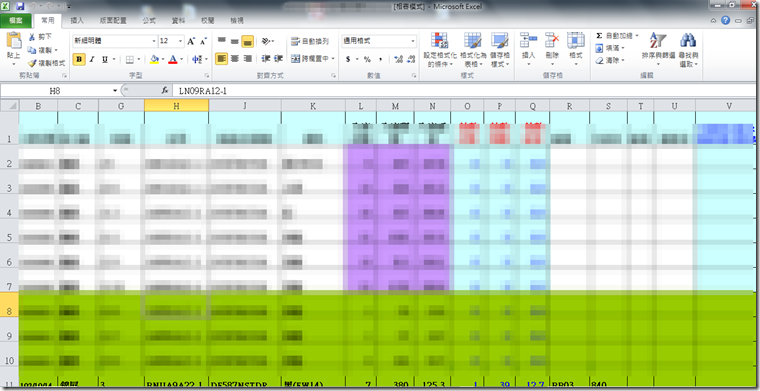Switch to the Review (校閱) tab

click(x=207, y=21)
